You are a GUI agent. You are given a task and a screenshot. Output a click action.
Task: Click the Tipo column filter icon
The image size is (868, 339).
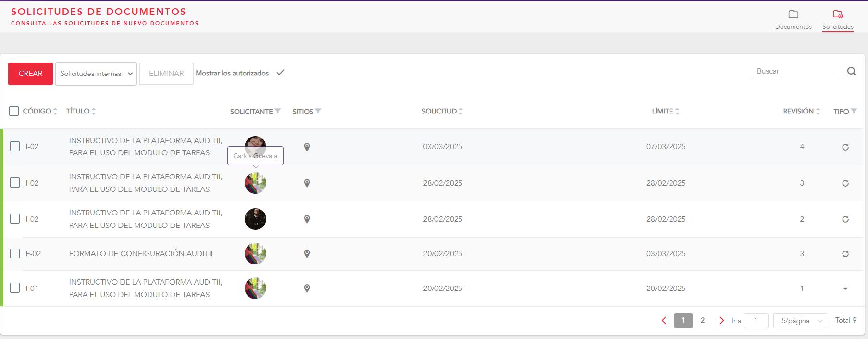click(x=854, y=111)
